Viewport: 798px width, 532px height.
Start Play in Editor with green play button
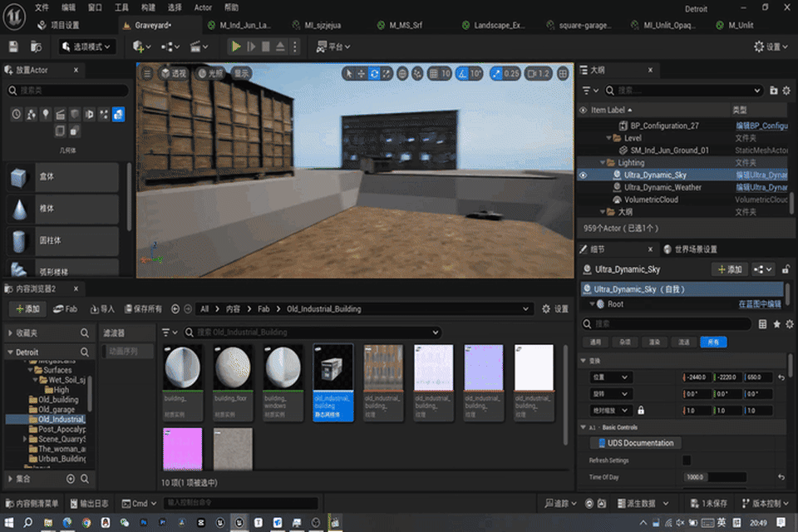coord(236,47)
